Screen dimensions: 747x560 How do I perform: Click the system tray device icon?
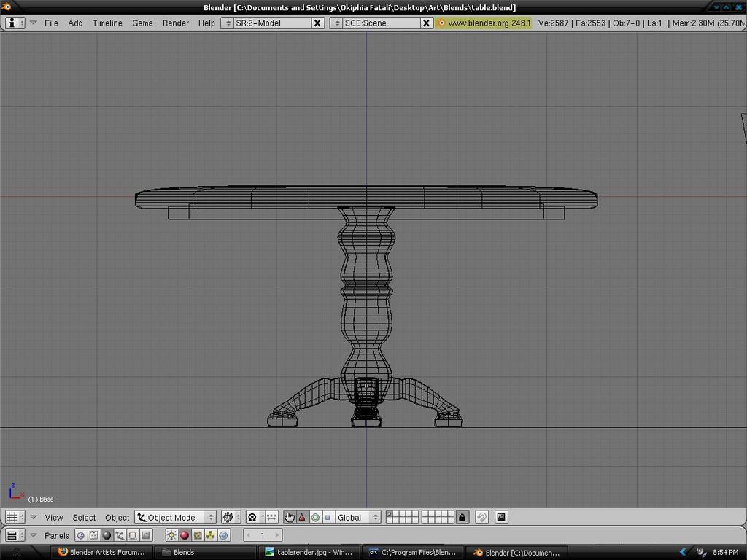pos(701,553)
